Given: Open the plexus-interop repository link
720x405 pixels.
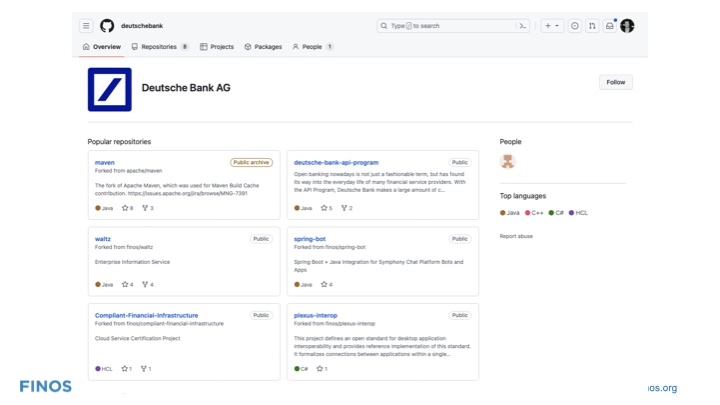Looking at the screenshot, I should pyautogui.click(x=315, y=315).
